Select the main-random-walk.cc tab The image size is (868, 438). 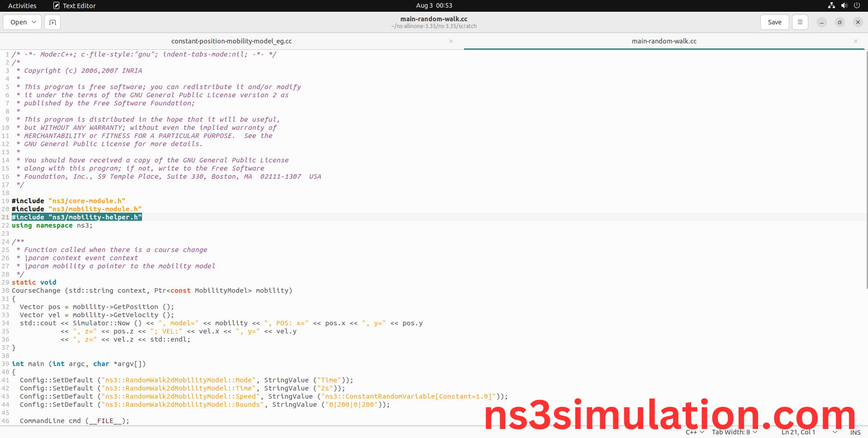coord(664,41)
